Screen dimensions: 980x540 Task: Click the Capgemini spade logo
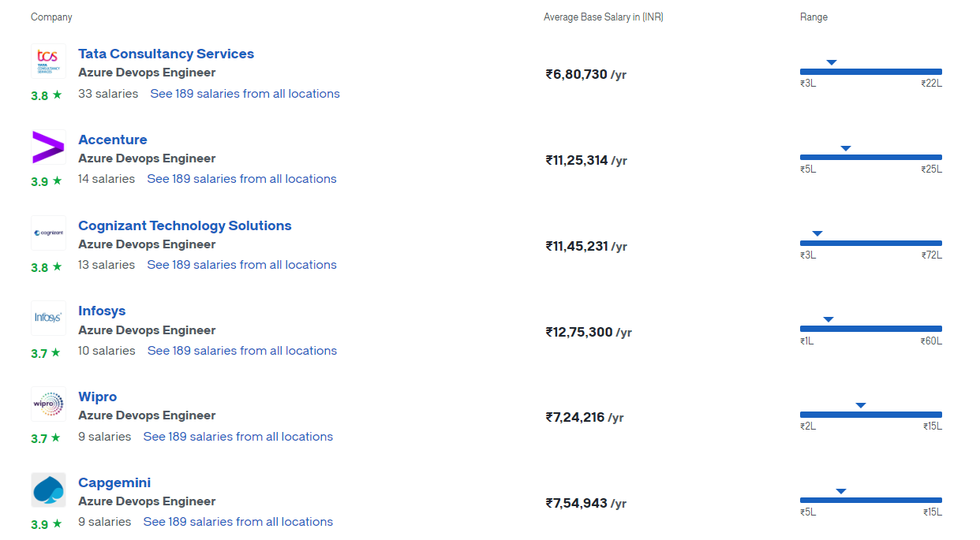click(x=48, y=490)
